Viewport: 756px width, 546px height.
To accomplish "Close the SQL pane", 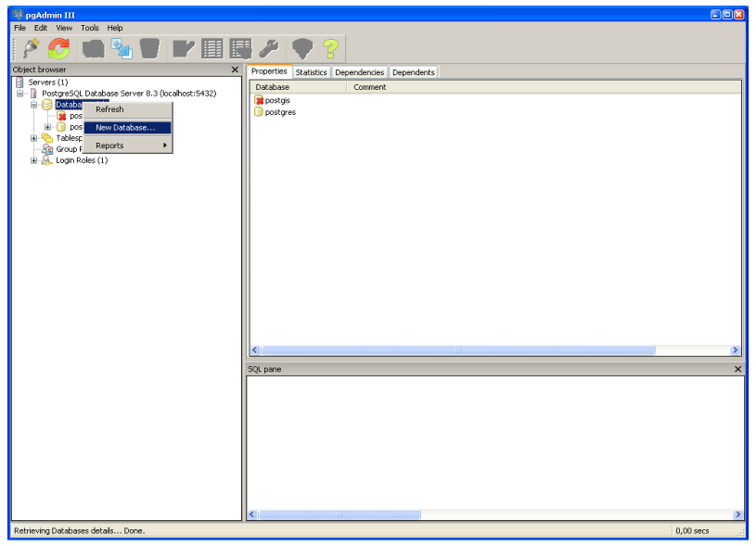I will [x=737, y=369].
